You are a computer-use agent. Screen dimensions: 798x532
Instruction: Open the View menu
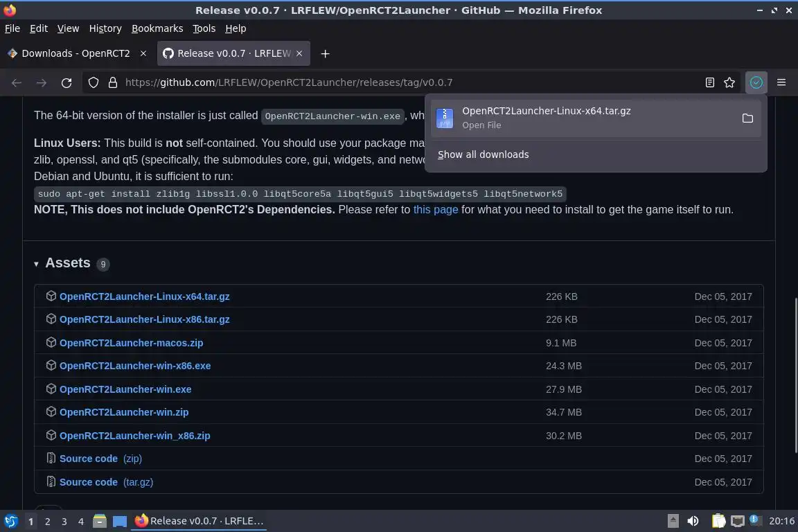point(68,28)
